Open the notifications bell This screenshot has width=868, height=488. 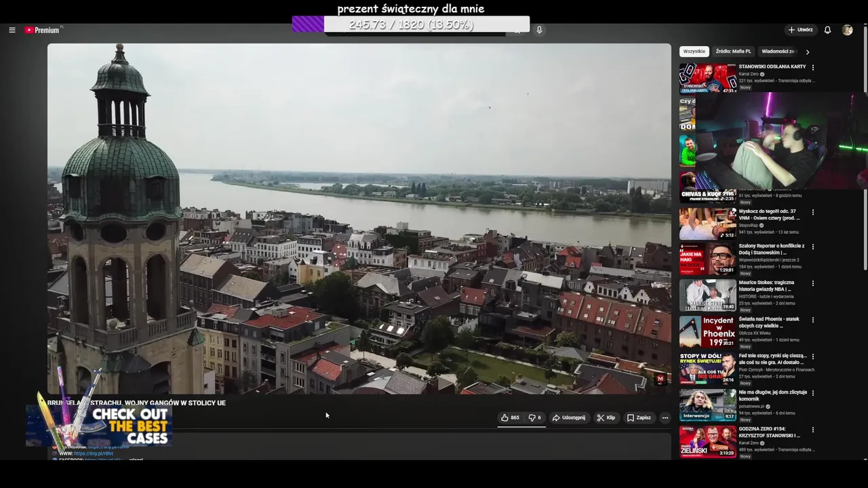[x=827, y=30]
